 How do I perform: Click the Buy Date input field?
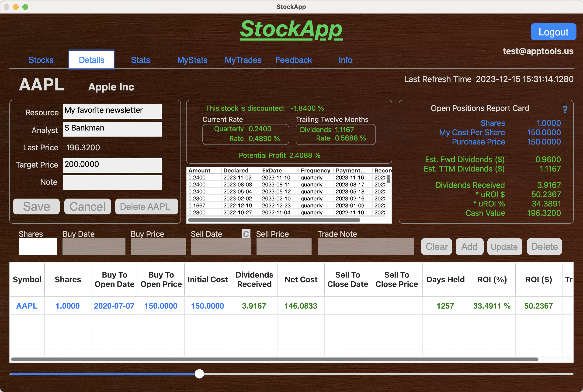click(94, 247)
